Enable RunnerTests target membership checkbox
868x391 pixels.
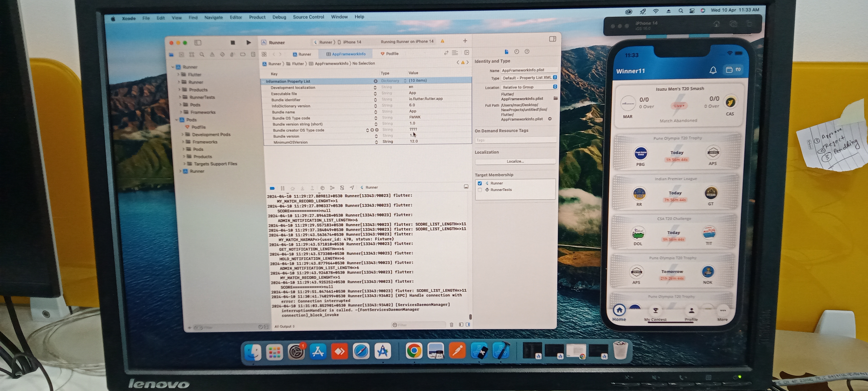pos(480,190)
